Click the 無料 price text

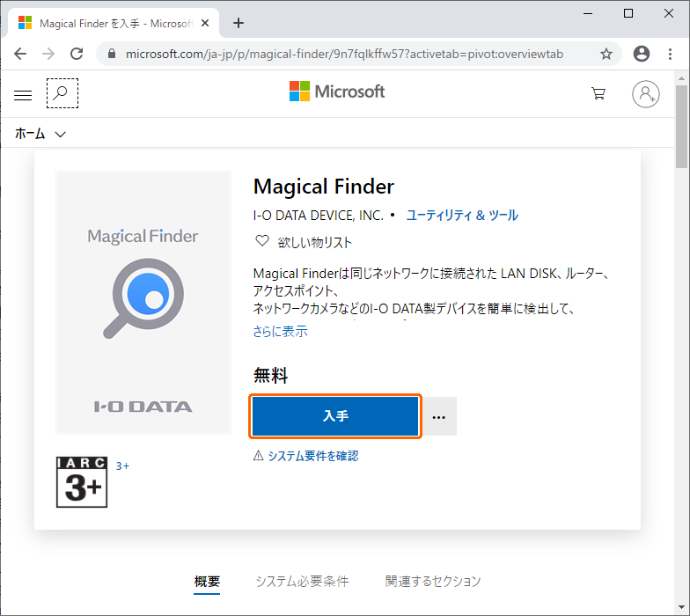271,375
